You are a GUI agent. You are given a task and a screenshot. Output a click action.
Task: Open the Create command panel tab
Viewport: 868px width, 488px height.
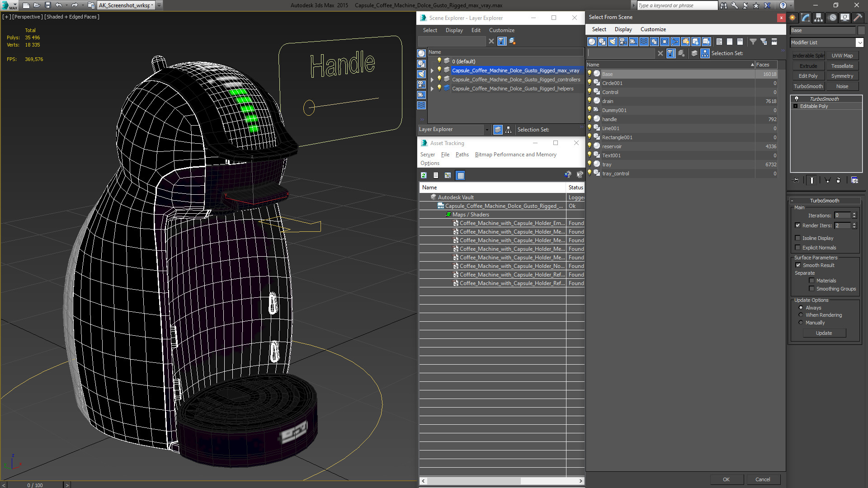pos(793,18)
